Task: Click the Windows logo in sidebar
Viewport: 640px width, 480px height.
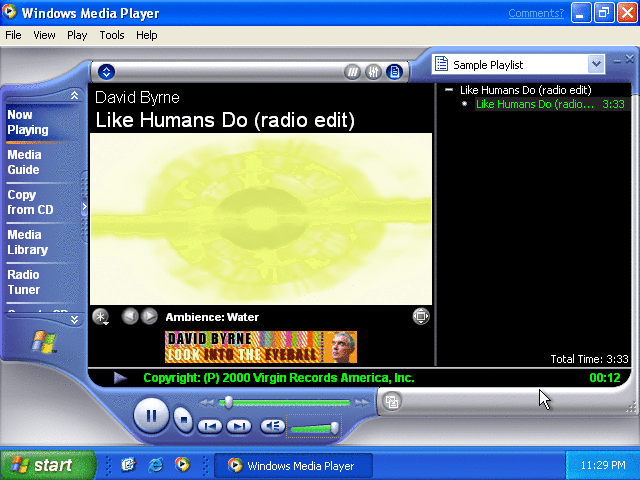Action: pyautogui.click(x=44, y=342)
